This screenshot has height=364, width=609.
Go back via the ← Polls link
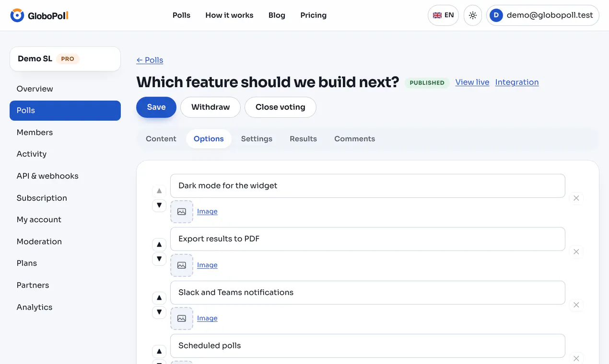click(x=150, y=60)
